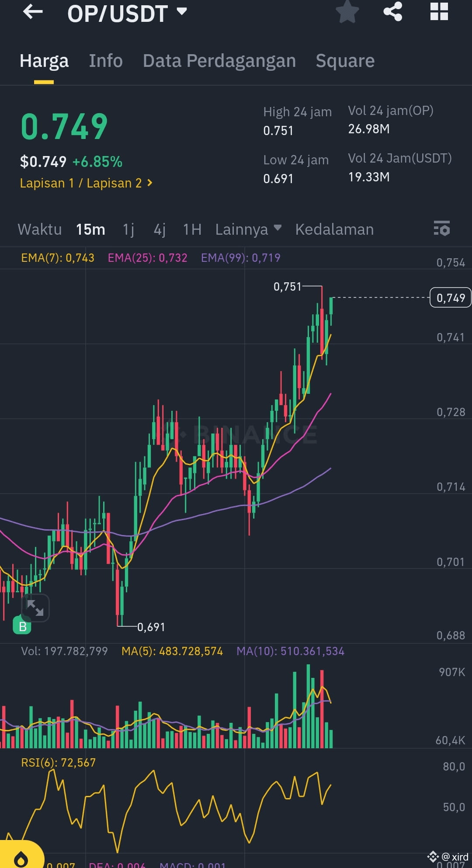Select the Waktu chart view
This screenshot has width=472, height=868.
40,229
